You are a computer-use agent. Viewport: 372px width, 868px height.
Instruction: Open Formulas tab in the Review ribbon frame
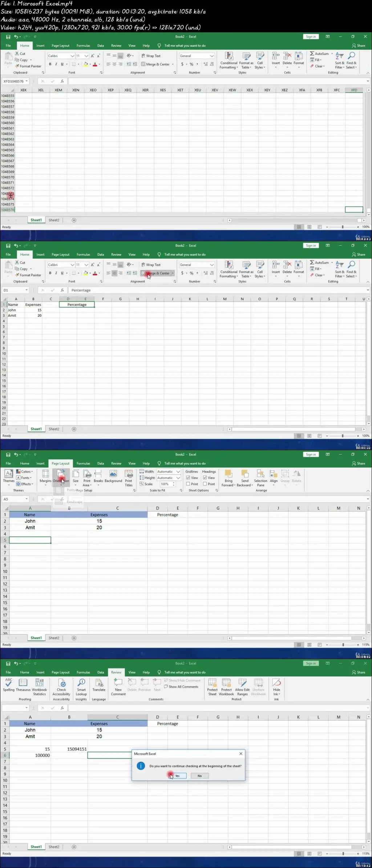83,672
